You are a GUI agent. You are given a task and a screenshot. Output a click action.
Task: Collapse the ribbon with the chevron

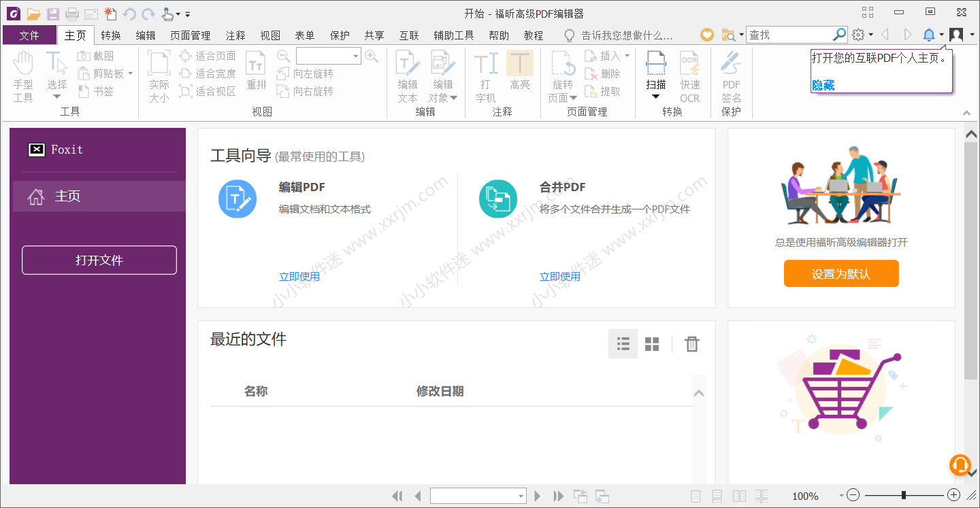click(x=967, y=113)
